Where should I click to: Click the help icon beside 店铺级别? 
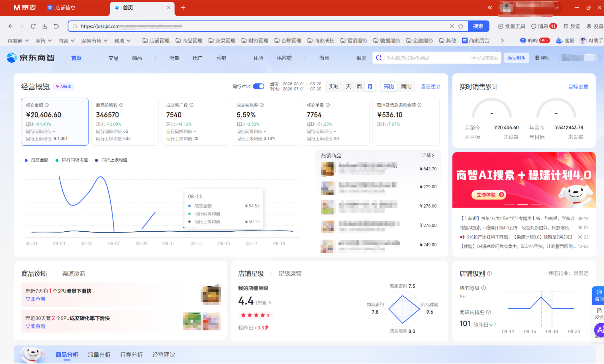[489, 273]
